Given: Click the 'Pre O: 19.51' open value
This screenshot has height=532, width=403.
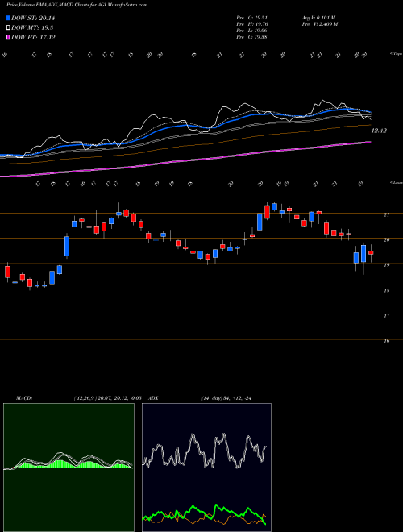Looking at the screenshot, I should 252,17.
